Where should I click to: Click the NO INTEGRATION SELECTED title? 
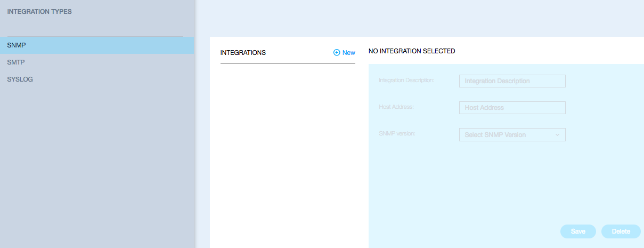(x=412, y=51)
